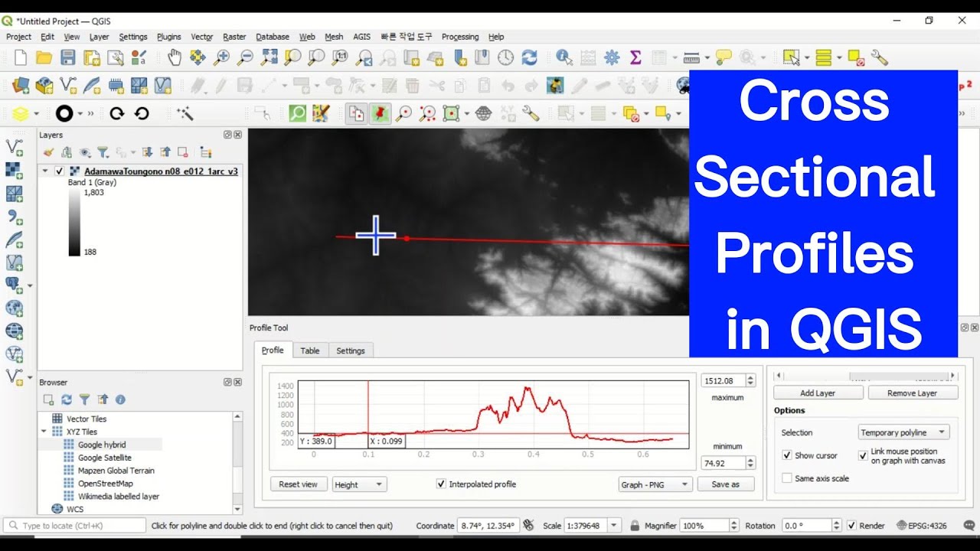980x551 pixels.
Task: Save the project with the floppy disk icon
Action: tap(68, 57)
